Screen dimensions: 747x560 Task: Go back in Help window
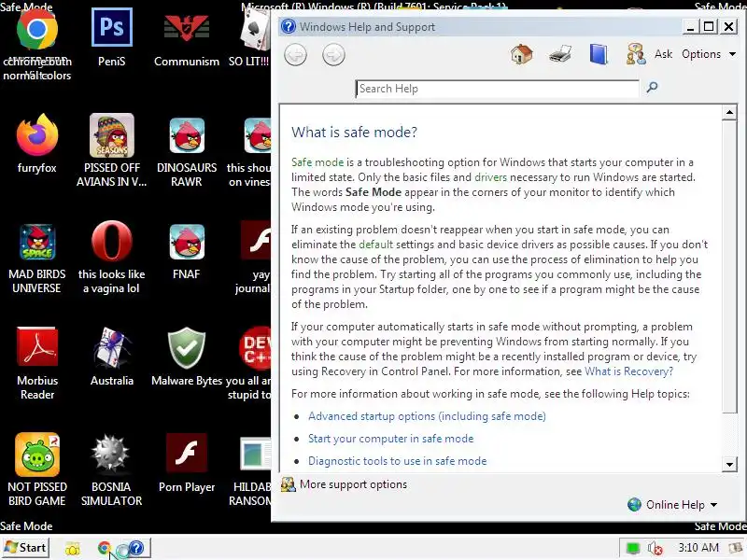295,55
